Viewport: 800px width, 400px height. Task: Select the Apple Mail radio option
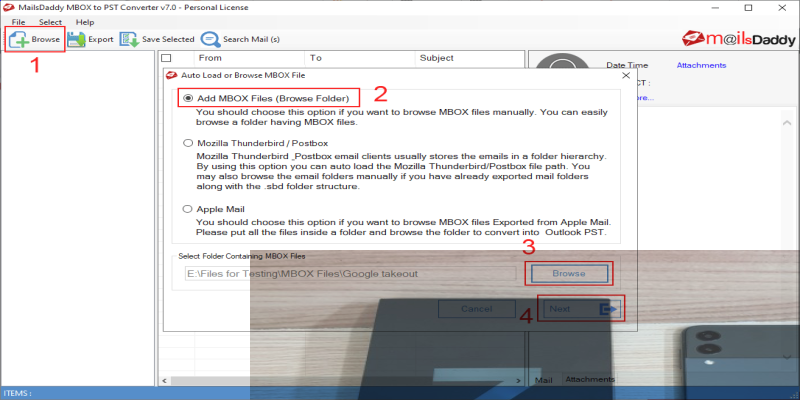click(x=188, y=209)
